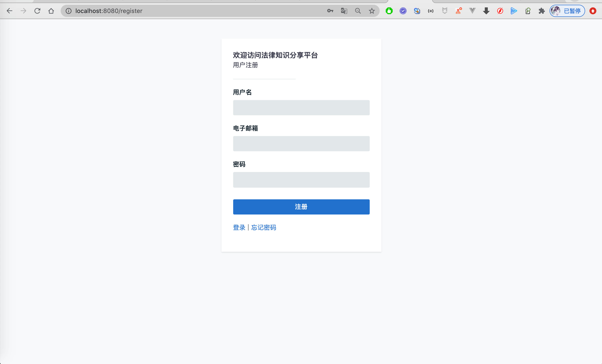View site information for localhost
This screenshot has width=602, height=364.
coord(68,11)
